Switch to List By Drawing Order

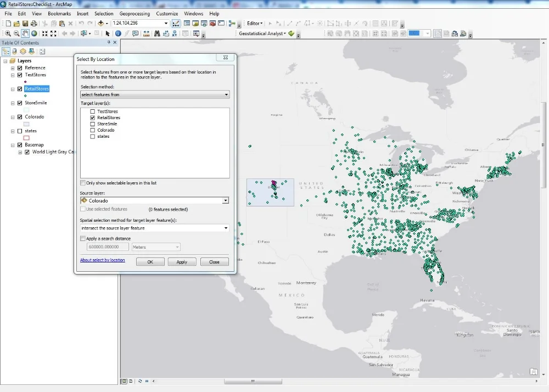pyautogui.click(x=6, y=52)
